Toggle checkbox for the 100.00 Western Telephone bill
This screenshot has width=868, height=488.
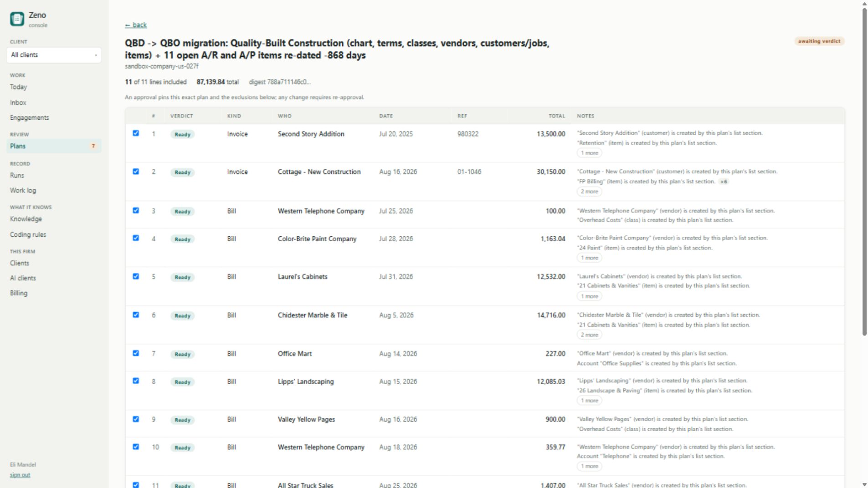tap(136, 210)
